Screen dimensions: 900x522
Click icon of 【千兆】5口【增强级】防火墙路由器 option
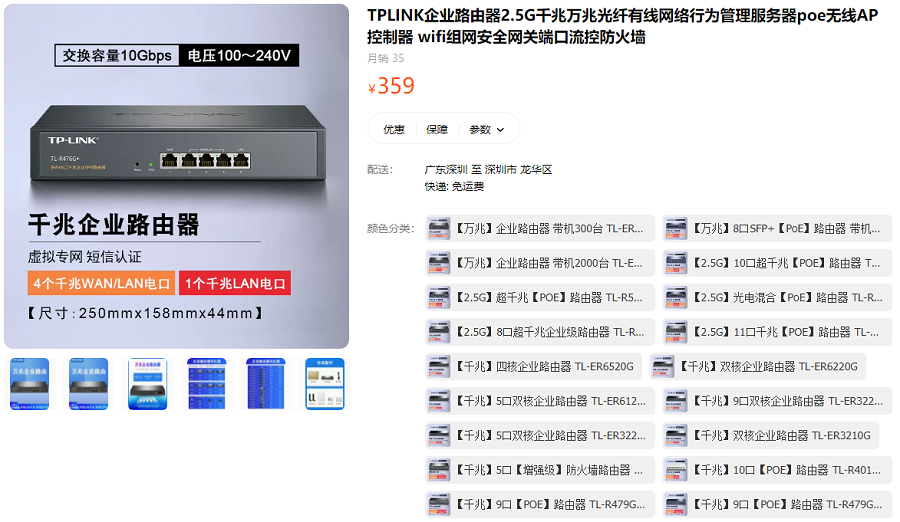[439, 470]
